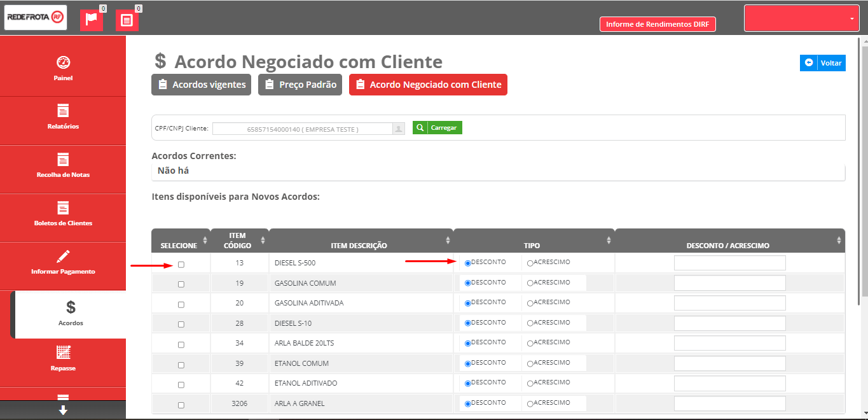Open Informar Pagamento pencil item

coord(63,262)
